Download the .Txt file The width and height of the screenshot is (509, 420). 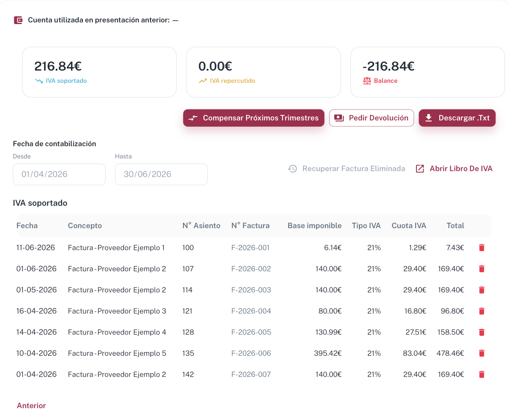click(457, 118)
